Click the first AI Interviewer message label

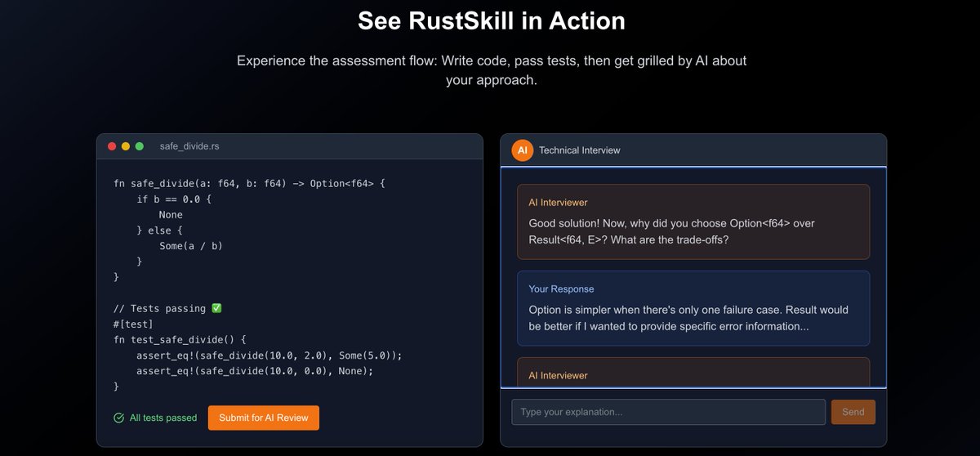pyautogui.click(x=558, y=202)
